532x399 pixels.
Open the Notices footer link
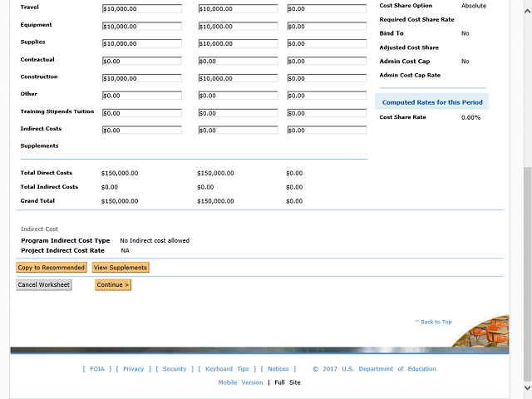pos(278,369)
